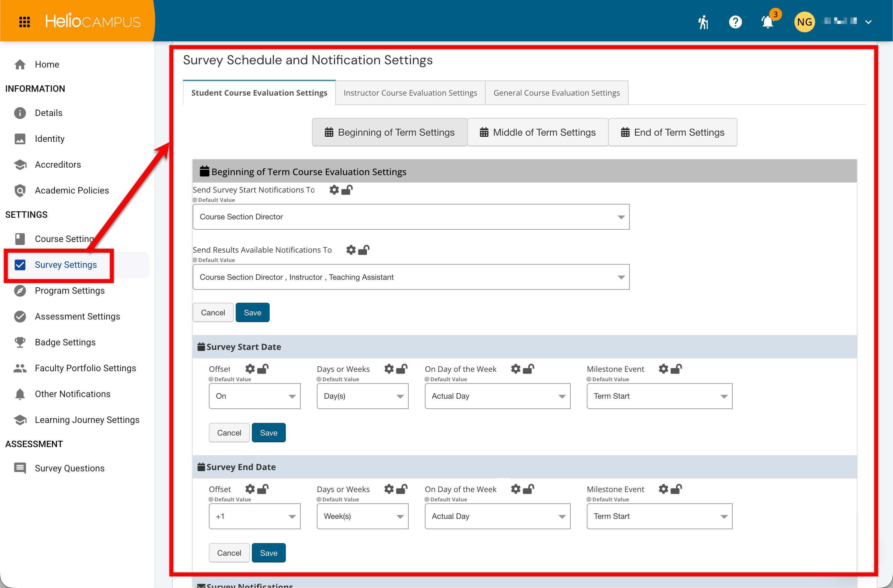Toggle lock next to Days or Weeks under Survey End Date
Image resolution: width=893 pixels, height=588 pixels.
point(402,489)
